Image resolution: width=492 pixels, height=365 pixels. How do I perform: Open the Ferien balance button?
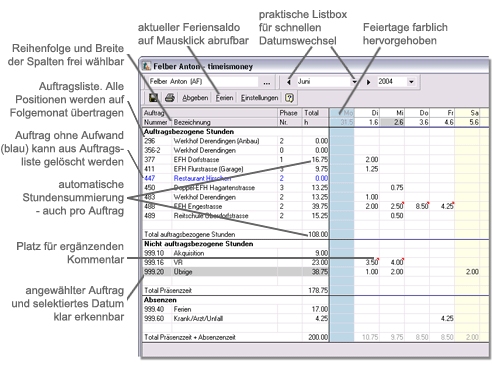pyautogui.click(x=224, y=98)
